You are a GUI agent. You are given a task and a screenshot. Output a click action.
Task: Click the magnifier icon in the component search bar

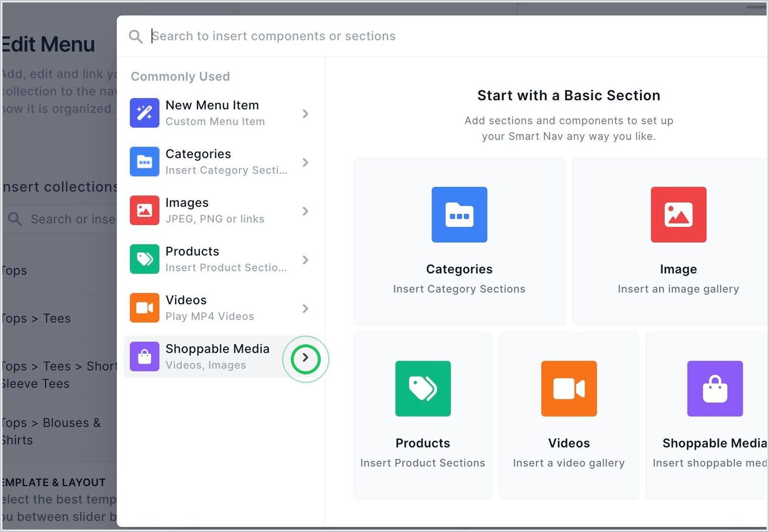pos(136,36)
